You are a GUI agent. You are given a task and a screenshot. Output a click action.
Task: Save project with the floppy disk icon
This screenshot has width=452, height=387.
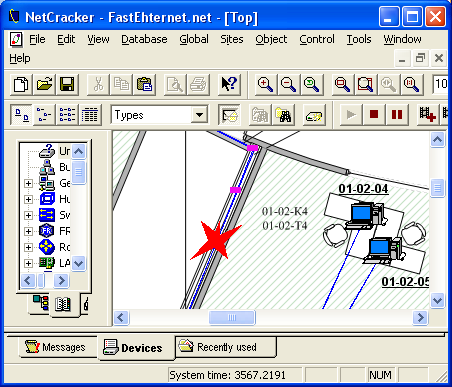[67, 84]
